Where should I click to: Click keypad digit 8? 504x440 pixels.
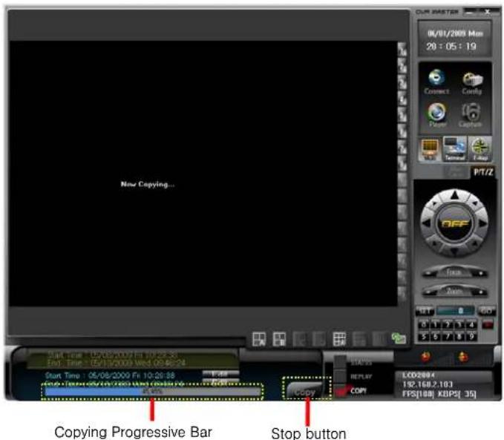pyautogui.click(x=459, y=336)
